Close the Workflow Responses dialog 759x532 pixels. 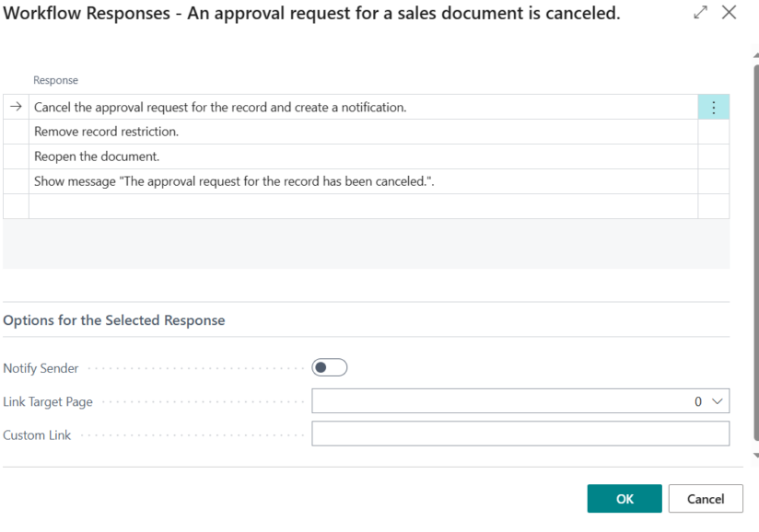730,12
